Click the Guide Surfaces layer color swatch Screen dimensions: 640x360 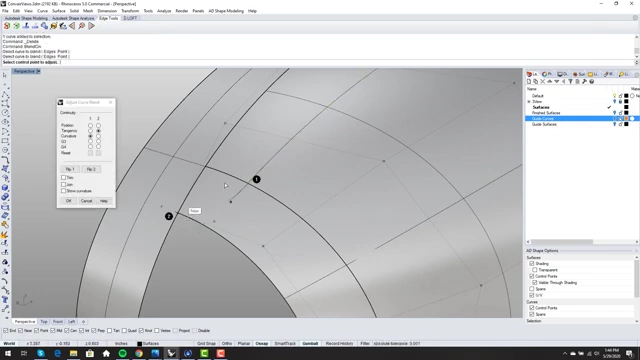point(627,124)
